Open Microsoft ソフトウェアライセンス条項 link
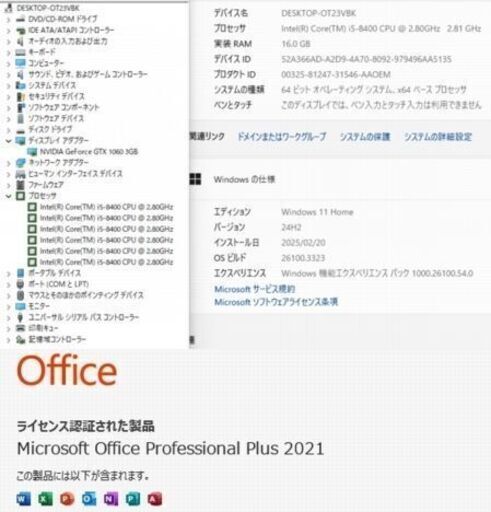The height and width of the screenshot is (512, 491). tap(276, 302)
